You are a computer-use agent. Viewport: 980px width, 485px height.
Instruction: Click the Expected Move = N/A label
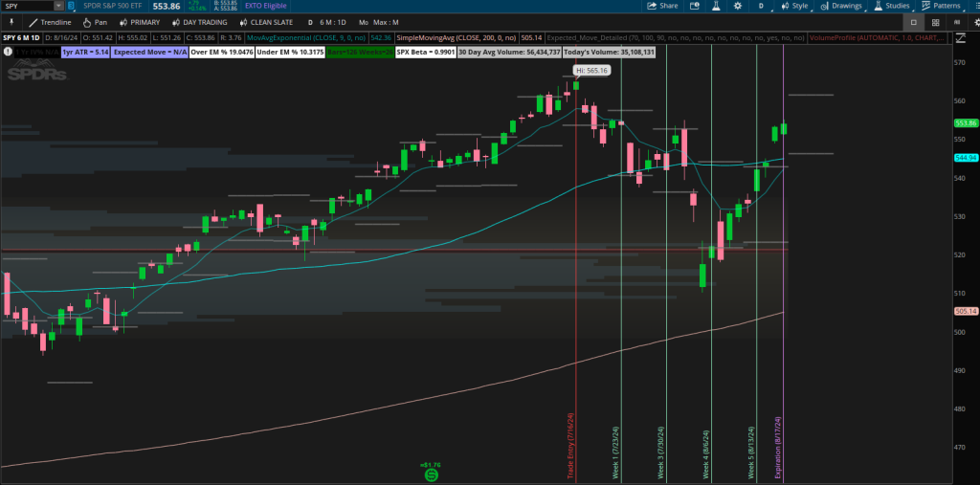[150, 53]
